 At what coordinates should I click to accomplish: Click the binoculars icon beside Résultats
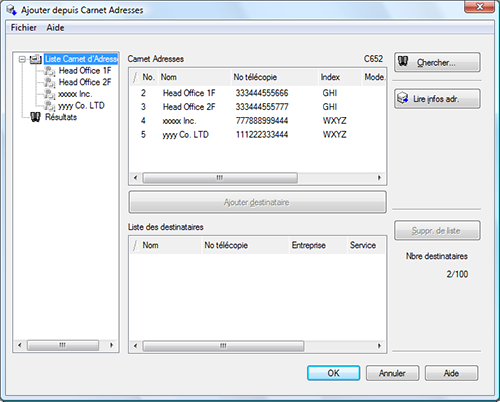pos(35,117)
